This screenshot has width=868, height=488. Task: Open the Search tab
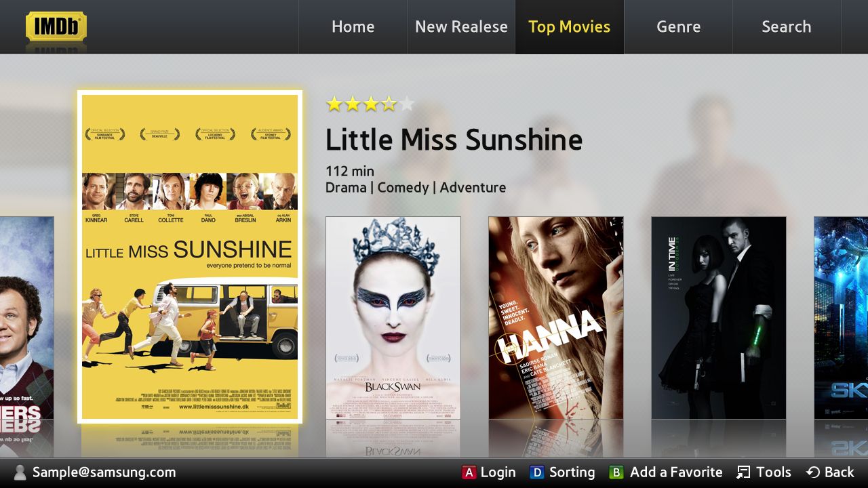click(x=787, y=27)
